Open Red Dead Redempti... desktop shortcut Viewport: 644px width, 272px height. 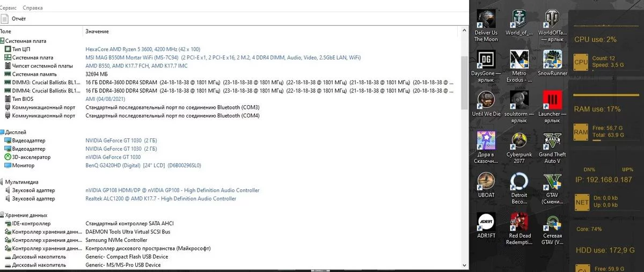click(x=518, y=229)
